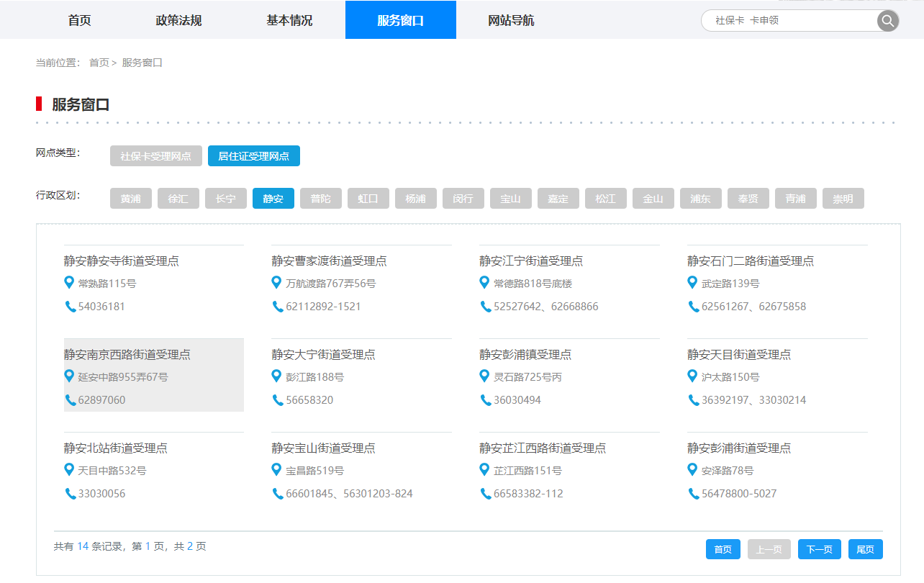Click 首页 link in the breadcrumb
The width and height of the screenshot is (924, 583).
(x=99, y=63)
